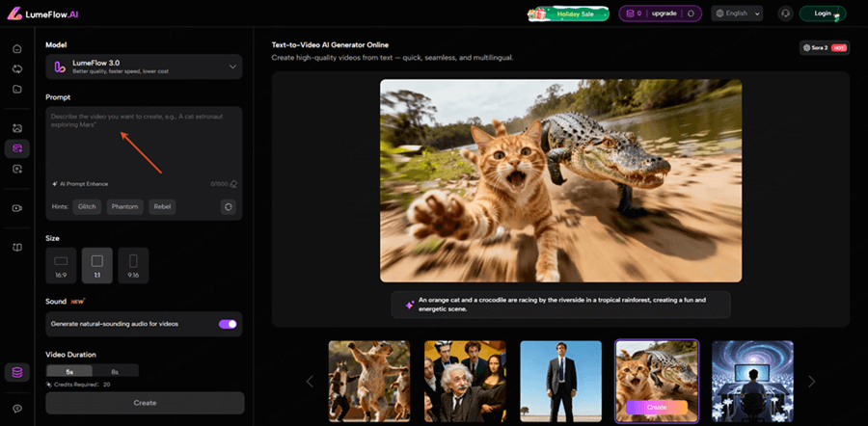Open the home icon in left sidebar

coord(17,49)
